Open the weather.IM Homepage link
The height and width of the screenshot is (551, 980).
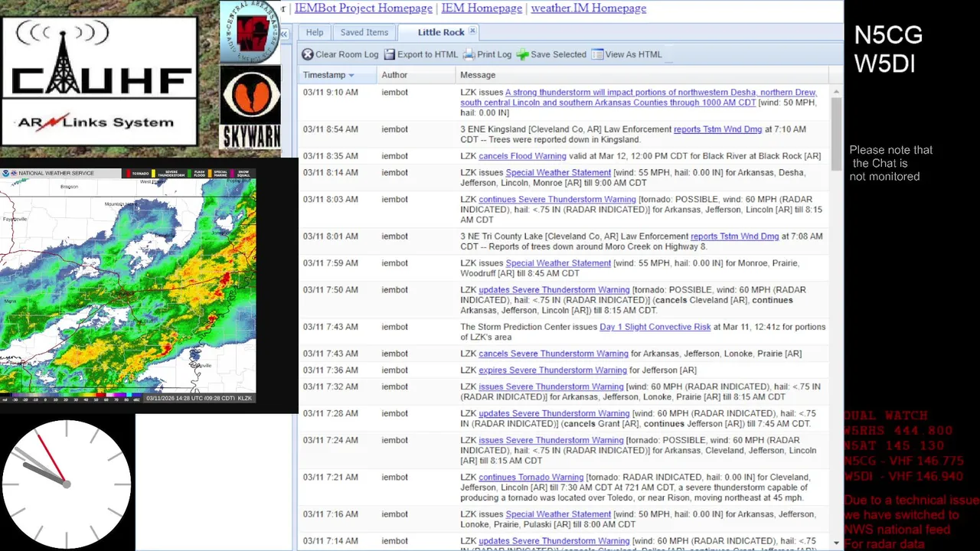click(589, 8)
